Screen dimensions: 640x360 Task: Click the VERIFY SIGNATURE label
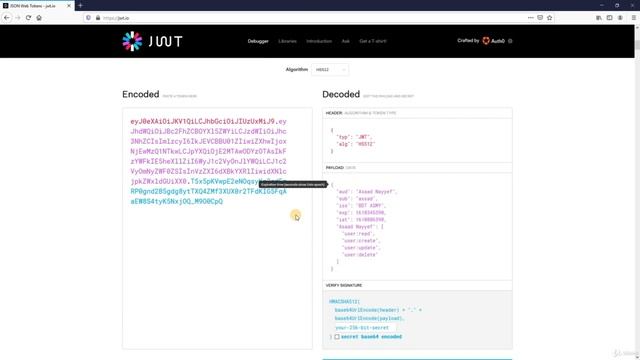(x=344, y=285)
